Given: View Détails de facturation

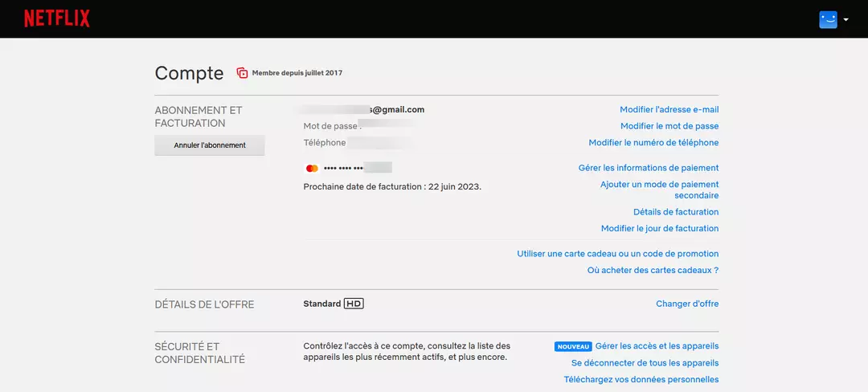Looking at the screenshot, I should tap(675, 212).
